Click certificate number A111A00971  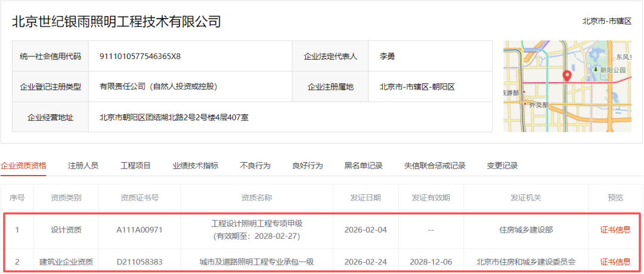140,230
